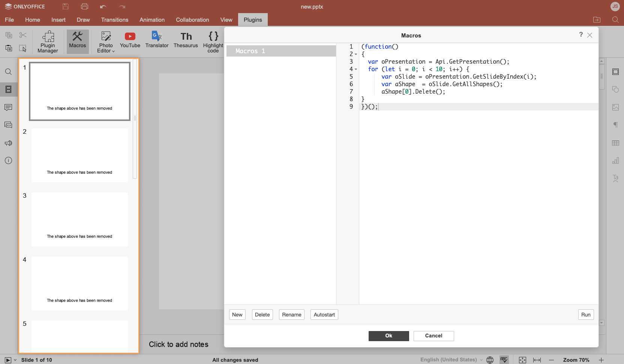The image size is (624, 364).
Task: Click the search icon in the top-right header
Action: pyautogui.click(x=615, y=20)
